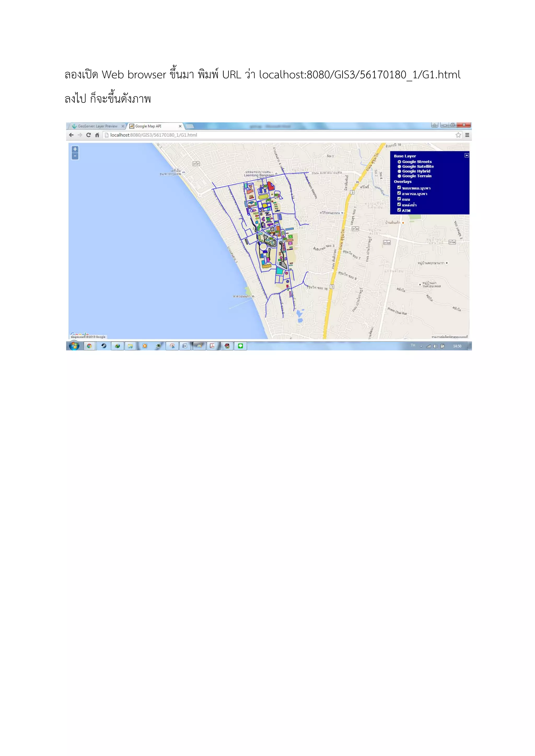This screenshot has height=756, width=535.
Task: Select Google Streets base layer
Action: click(399, 162)
